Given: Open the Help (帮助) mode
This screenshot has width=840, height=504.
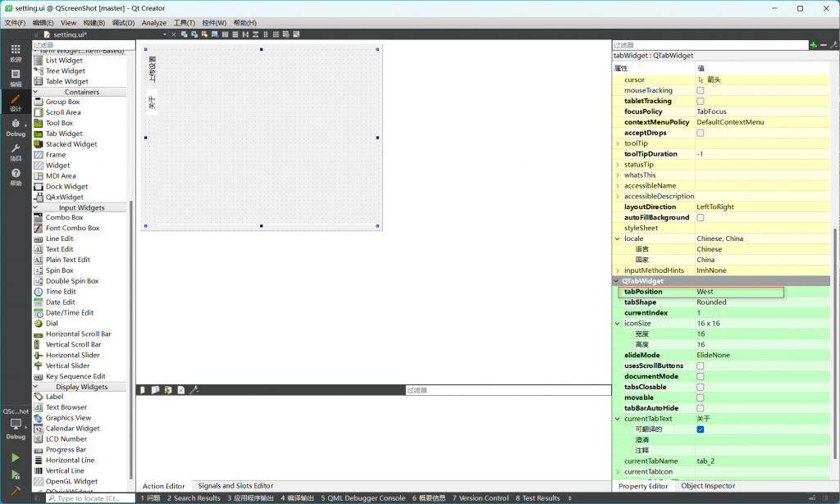Looking at the screenshot, I should click(x=16, y=177).
